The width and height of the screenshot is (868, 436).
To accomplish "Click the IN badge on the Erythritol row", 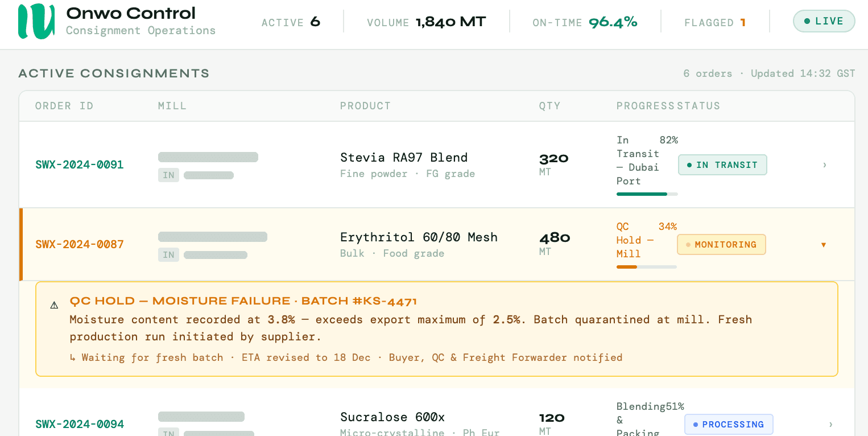I will click(168, 254).
